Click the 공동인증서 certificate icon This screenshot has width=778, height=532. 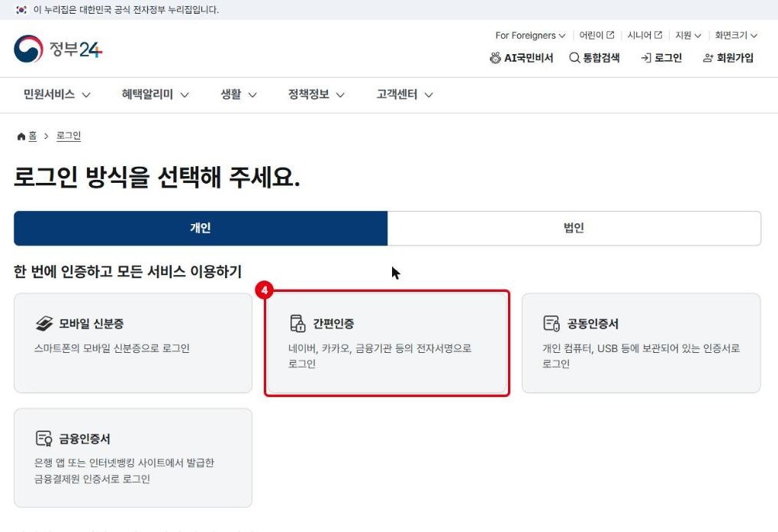[x=551, y=323]
